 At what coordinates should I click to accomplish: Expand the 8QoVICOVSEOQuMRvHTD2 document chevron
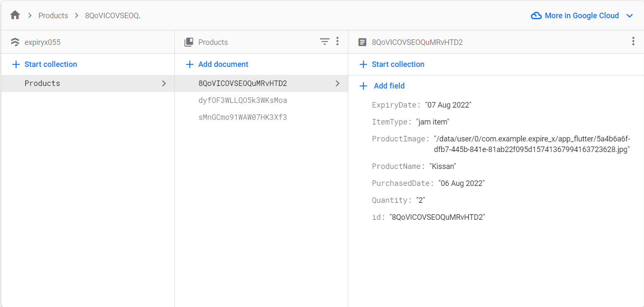coord(337,83)
